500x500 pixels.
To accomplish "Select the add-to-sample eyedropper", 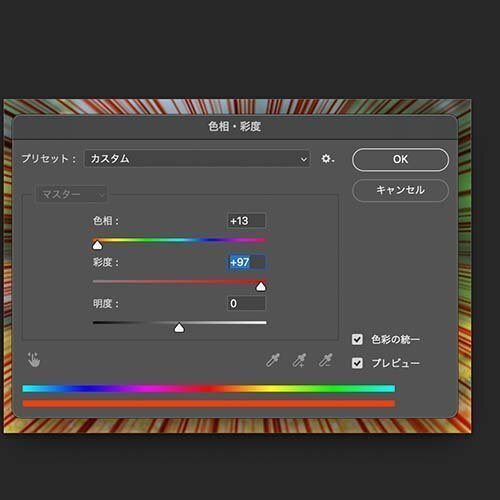I will coord(299,360).
